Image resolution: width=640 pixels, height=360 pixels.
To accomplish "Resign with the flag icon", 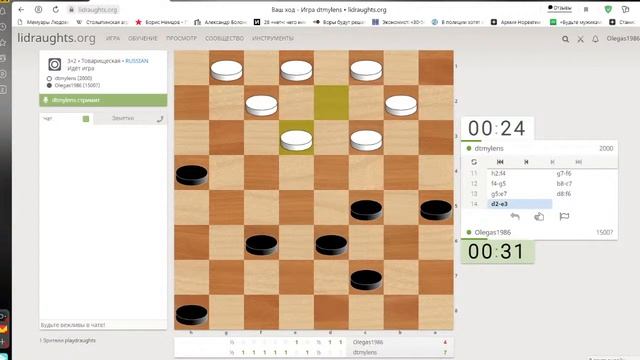I will [564, 216].
